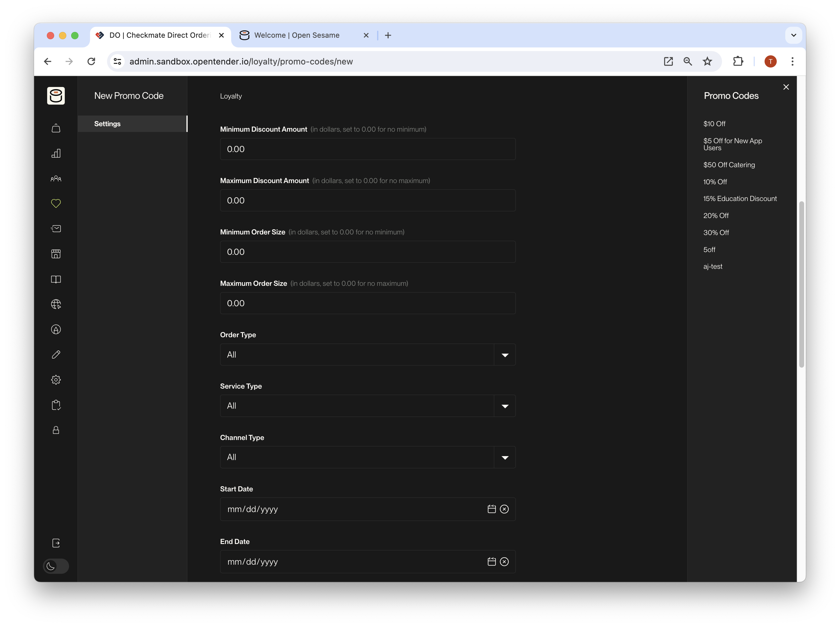Close the Promo Codes side panel

click(x=786, y=87)
